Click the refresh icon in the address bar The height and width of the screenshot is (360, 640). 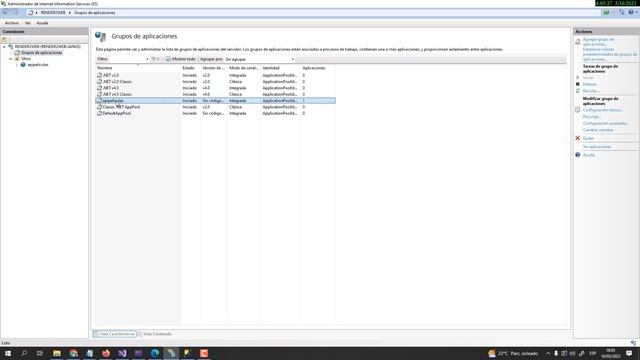(621, 13)
